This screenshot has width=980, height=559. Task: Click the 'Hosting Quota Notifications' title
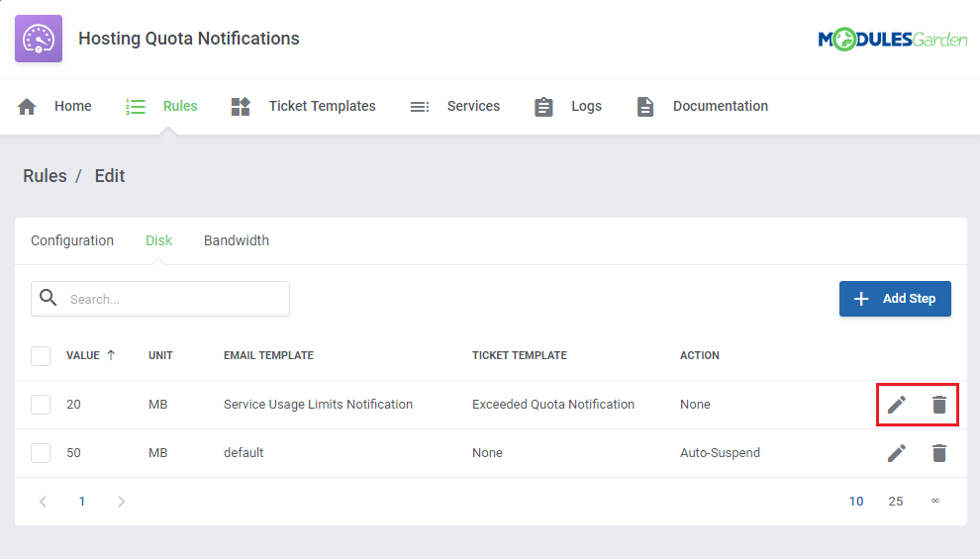[189, 39]
